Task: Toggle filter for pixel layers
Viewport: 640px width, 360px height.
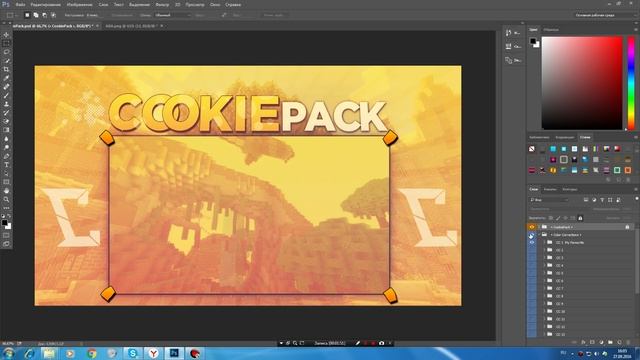Action: 586,200
